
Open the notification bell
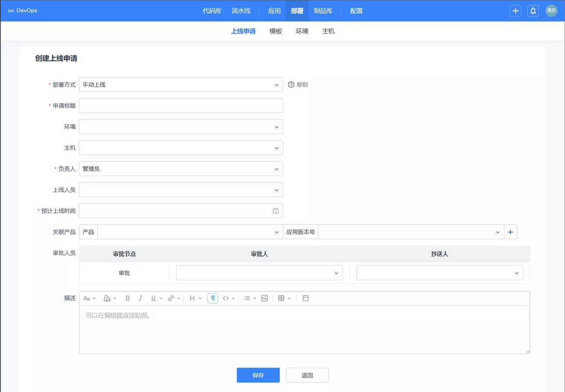(x=533, y=11)
